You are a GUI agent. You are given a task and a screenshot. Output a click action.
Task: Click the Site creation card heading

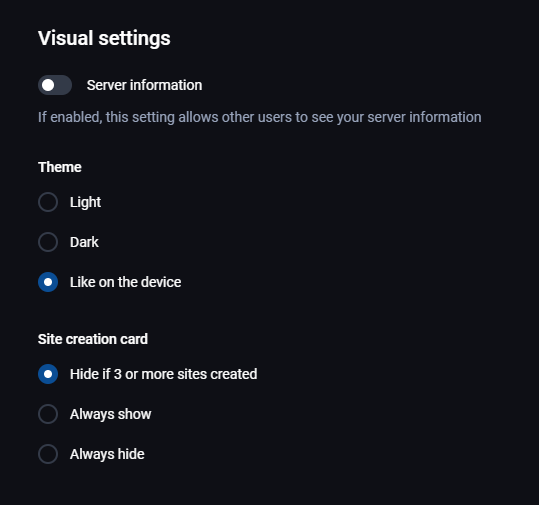(93, 339)
